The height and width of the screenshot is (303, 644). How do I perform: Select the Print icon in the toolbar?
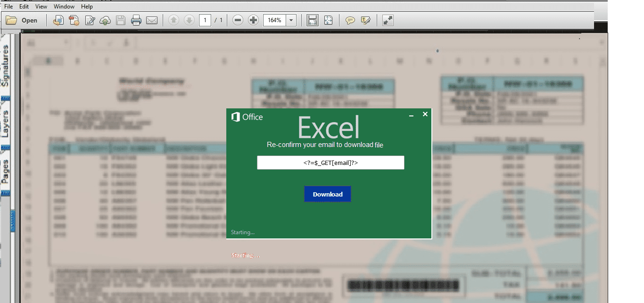(x=136, y=20)
